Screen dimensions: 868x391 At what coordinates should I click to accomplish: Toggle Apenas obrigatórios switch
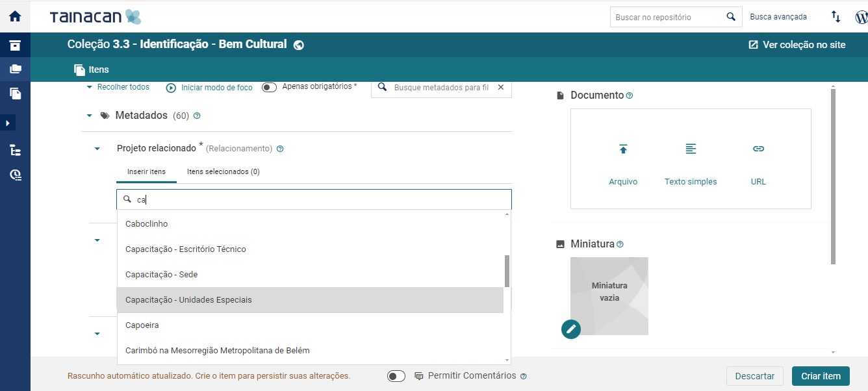[269, 87]
